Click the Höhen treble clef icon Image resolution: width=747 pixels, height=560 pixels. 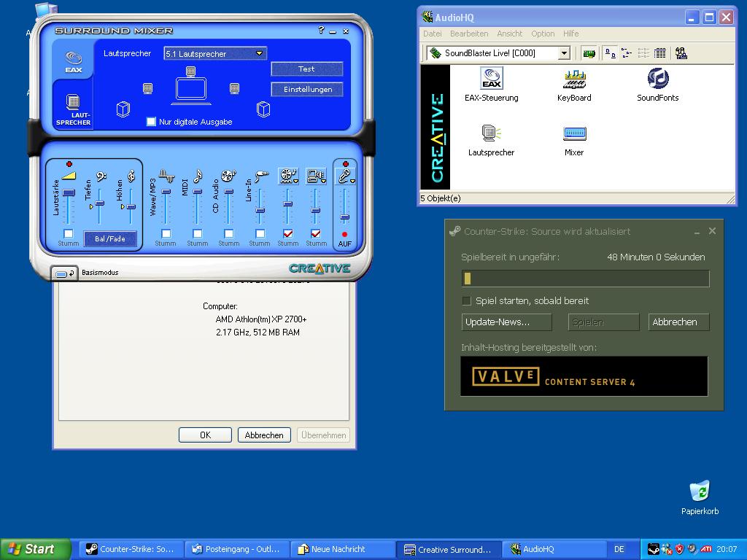tap(131, 176)
